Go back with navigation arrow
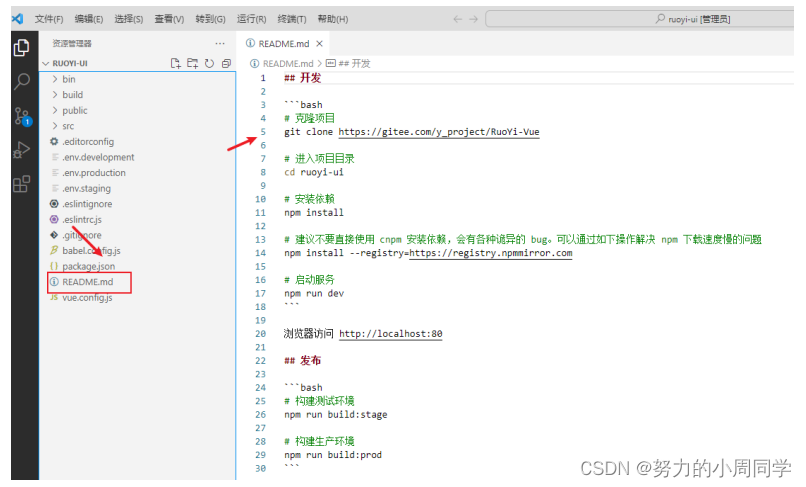The height and width of the screenshot is (487, 806). tap(457, 19)
